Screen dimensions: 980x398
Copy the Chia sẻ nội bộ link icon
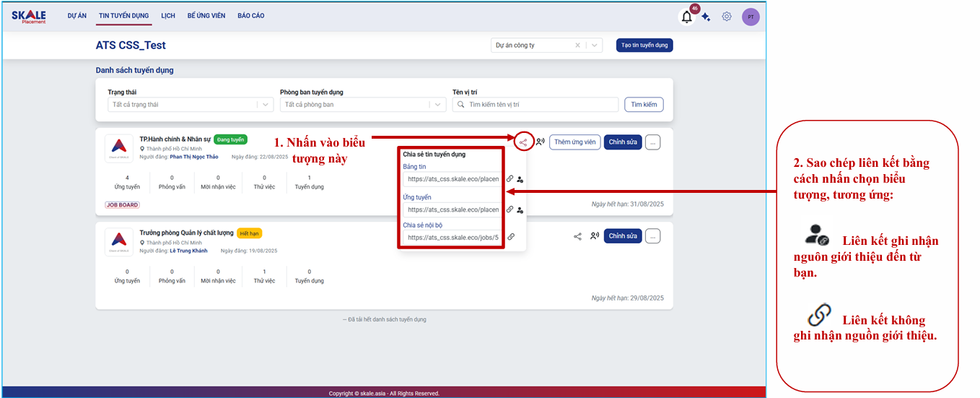coord(510,236)
